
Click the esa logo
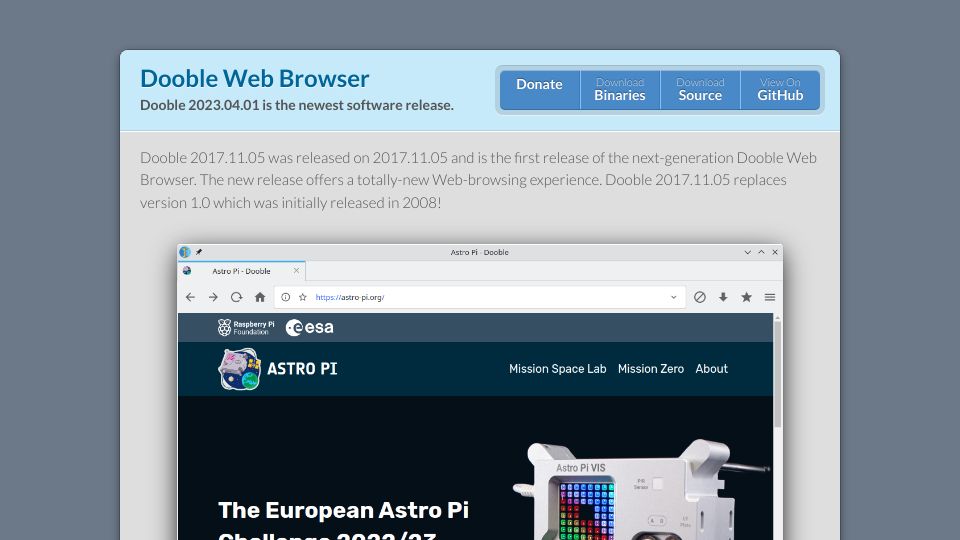[310, 328]
